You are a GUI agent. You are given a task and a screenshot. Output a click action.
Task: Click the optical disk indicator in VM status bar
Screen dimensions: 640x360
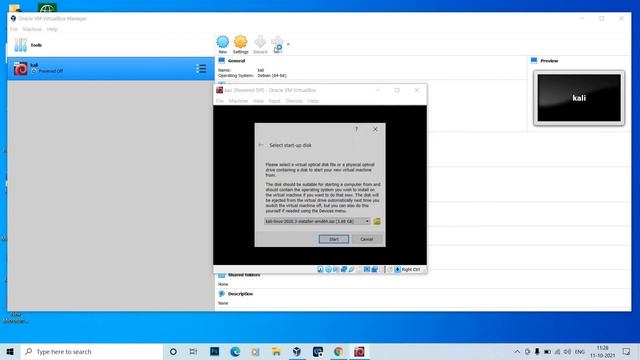pos(328,269)
